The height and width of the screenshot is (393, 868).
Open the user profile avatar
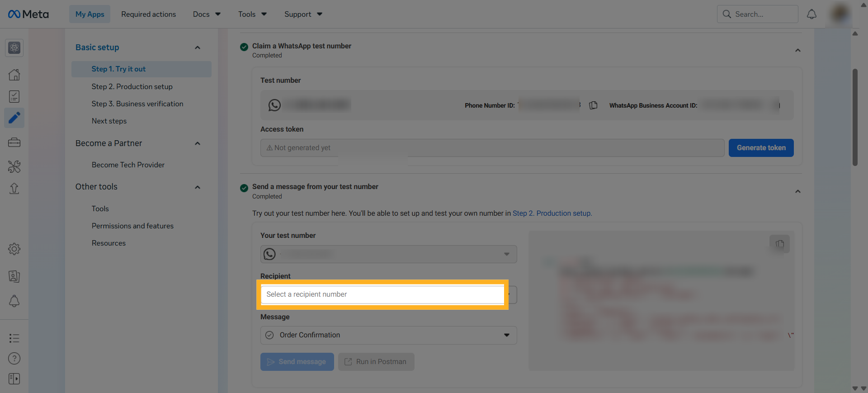point(840,14)
